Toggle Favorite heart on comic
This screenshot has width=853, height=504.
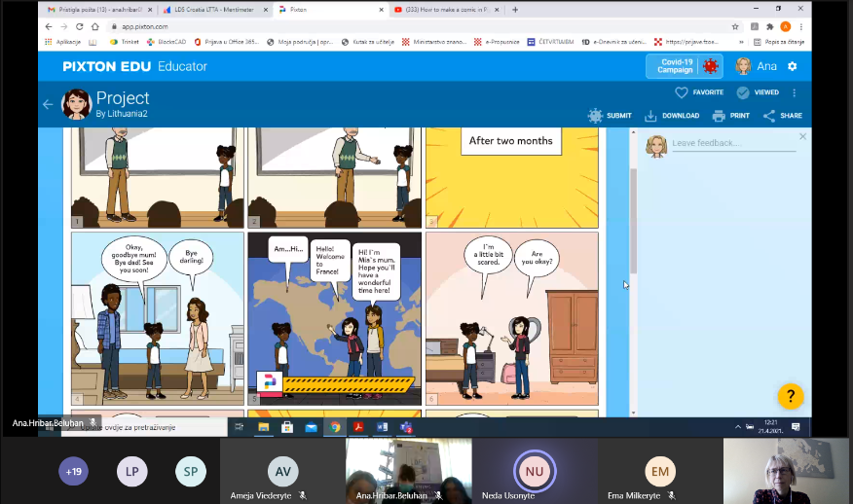(x=699, y=92)
